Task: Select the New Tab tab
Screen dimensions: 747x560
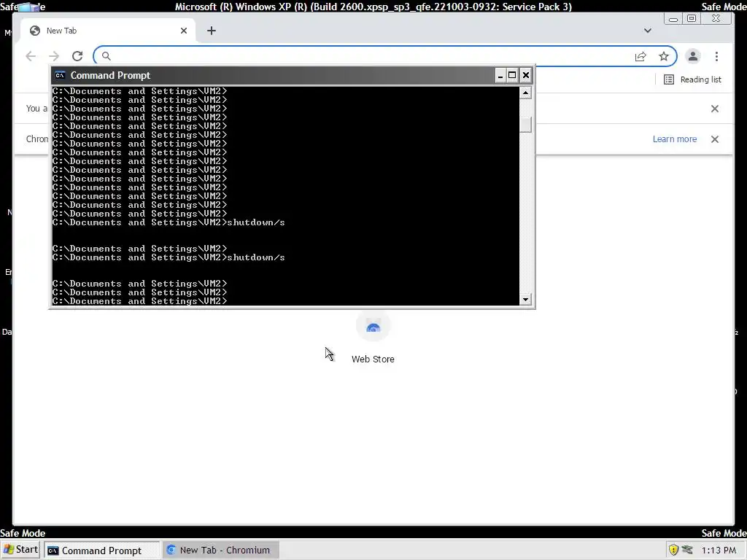Action: point(107,31)
